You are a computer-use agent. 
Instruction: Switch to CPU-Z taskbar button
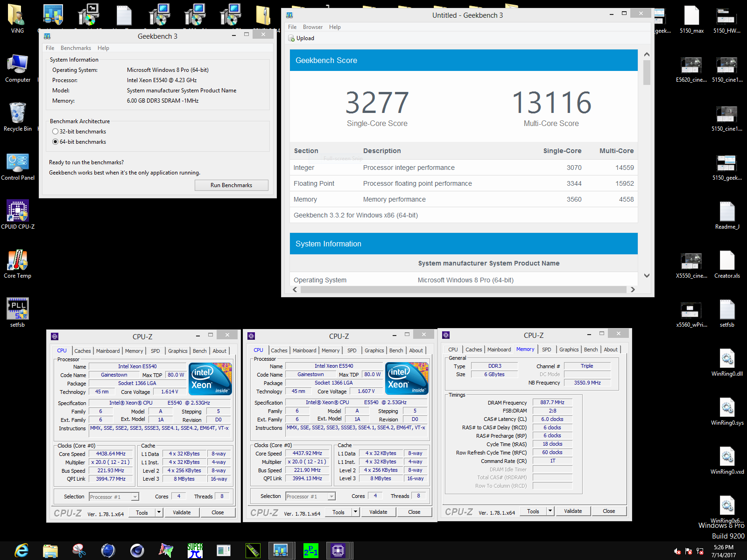[338, 551]
